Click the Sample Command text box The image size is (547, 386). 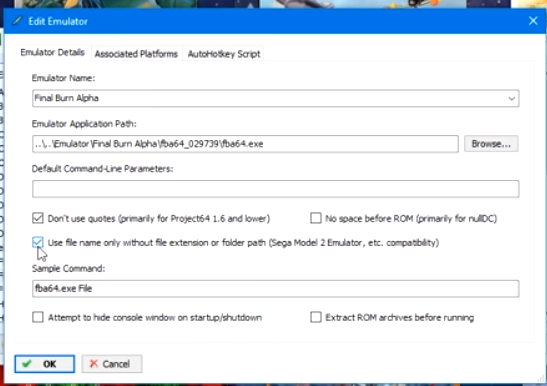pyautogui.click(x=276, y=289)
